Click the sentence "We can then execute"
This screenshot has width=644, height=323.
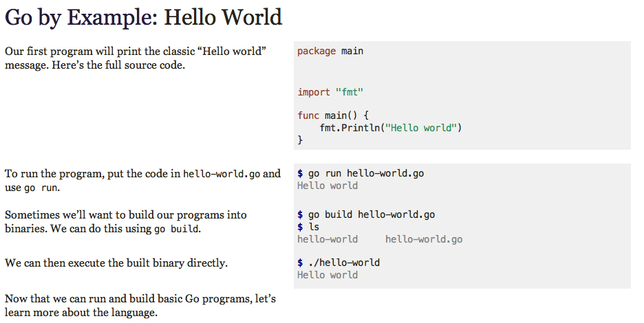[116, 263]
